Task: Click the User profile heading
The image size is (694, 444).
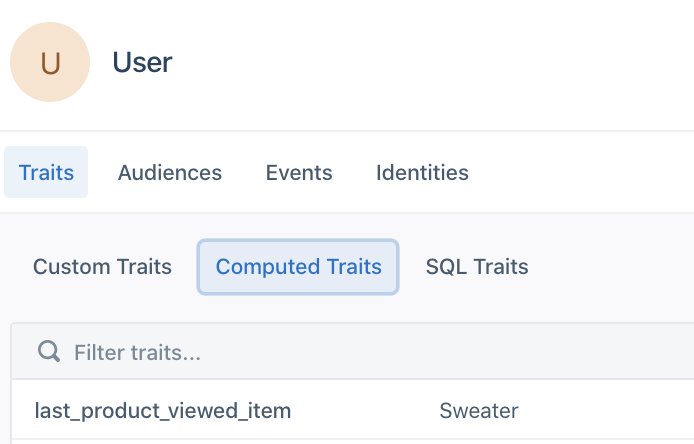Action: [142, 62]
